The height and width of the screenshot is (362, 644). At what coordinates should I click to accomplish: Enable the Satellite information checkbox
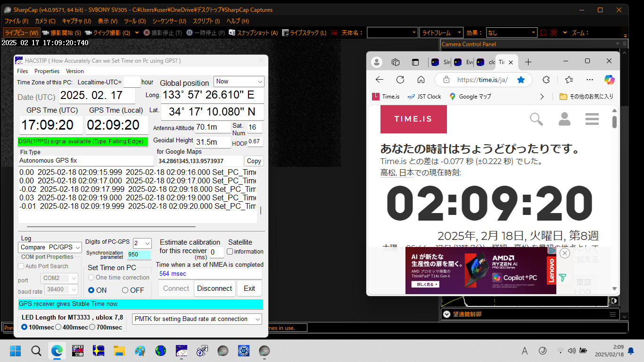point(230,252)
